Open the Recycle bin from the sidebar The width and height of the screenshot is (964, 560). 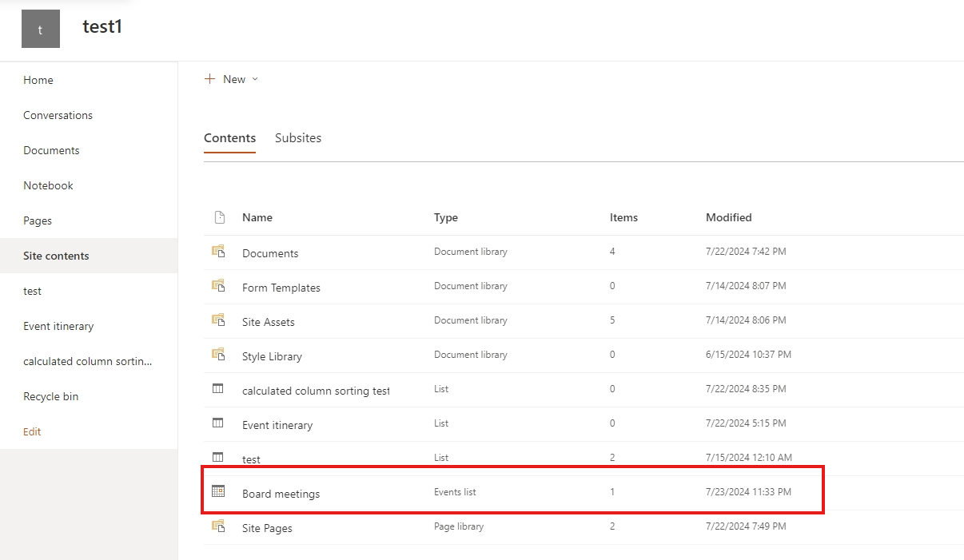pyautogui.click(x=50, y=395)
